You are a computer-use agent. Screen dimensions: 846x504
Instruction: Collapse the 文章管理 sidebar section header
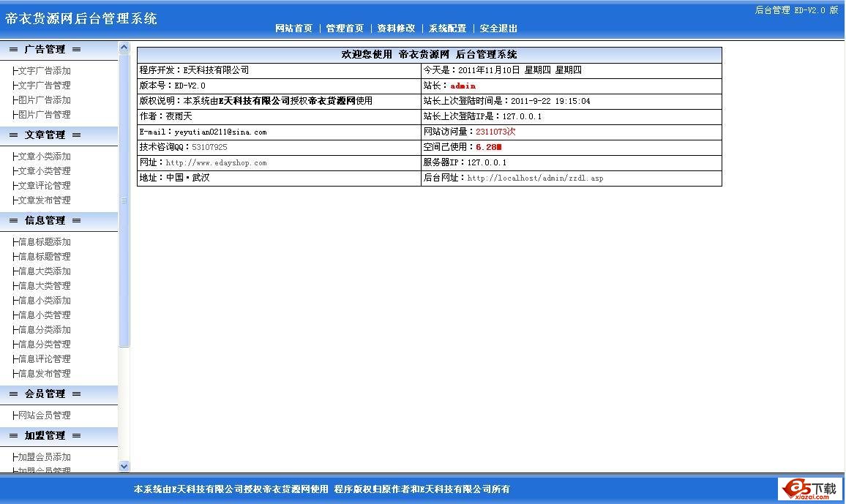pos(59,135)
